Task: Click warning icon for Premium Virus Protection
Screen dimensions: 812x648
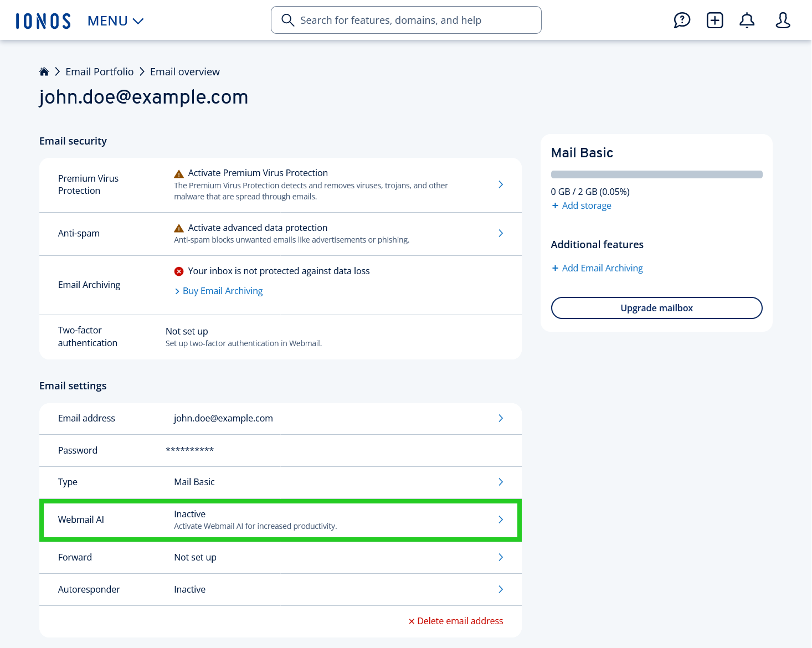Action: (179, 173)
